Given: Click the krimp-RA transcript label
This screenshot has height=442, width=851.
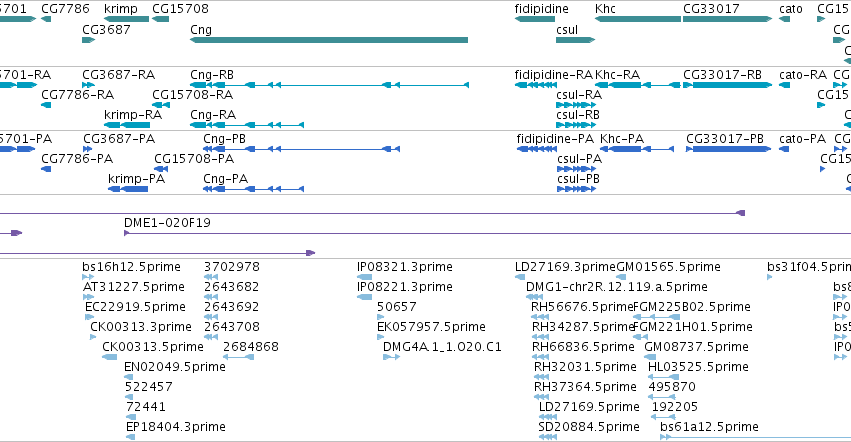Looking at the screenshot, I should (133, 115).
